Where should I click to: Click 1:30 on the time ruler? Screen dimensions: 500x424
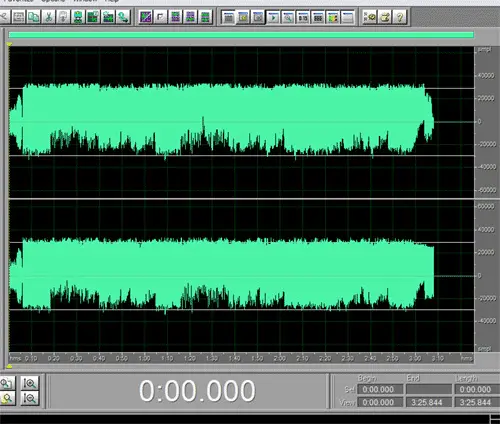pyautogui.click(x=212, y=359)
